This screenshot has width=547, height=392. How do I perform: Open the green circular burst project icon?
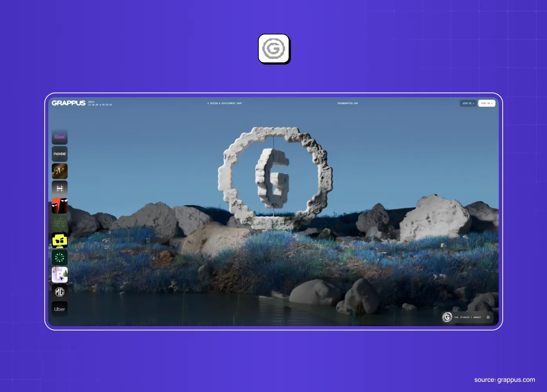(x=60, y=258)
